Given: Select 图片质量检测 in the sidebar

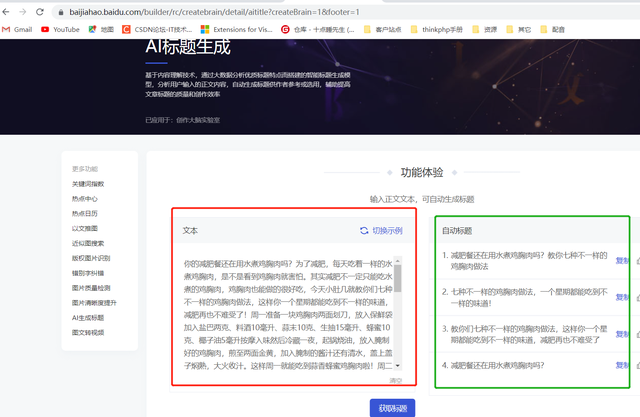Looking at the screenshot, I should point(91,288).
